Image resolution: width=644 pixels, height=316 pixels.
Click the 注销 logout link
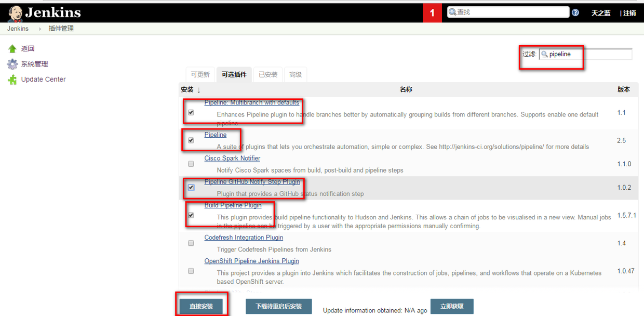629,13
